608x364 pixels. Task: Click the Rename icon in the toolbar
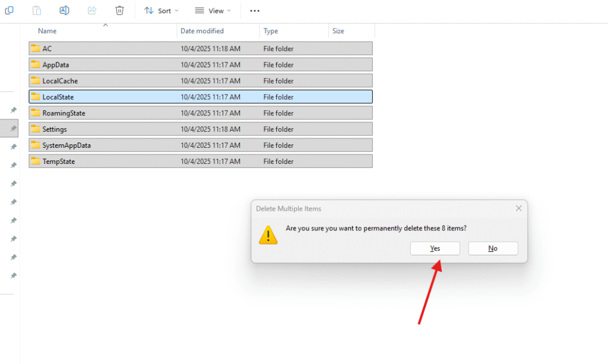pos(64,10)
